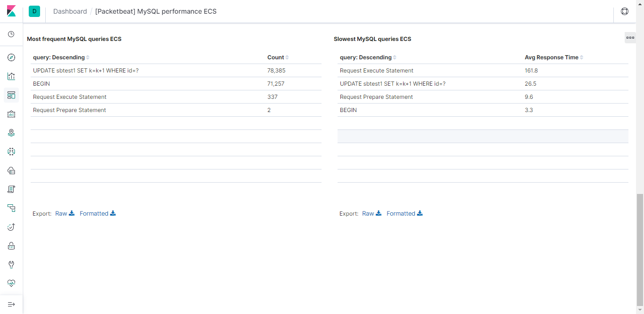
Task: Export Formatted for Most frequent queries
Action: [x=98, y=213]
